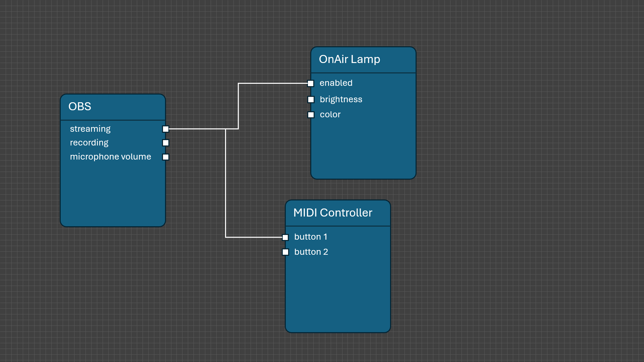Image resolution: width=644 pixels, height=362 pixels.
Task: Click the color input port square
Action: (x=311, y=115)
